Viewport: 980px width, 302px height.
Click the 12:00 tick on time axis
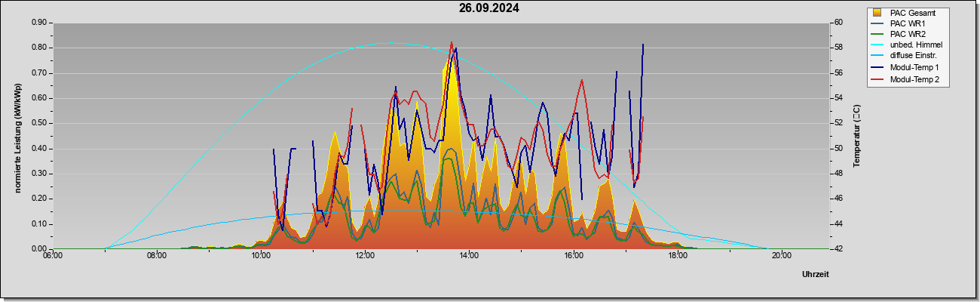click(x=365, y=255)
